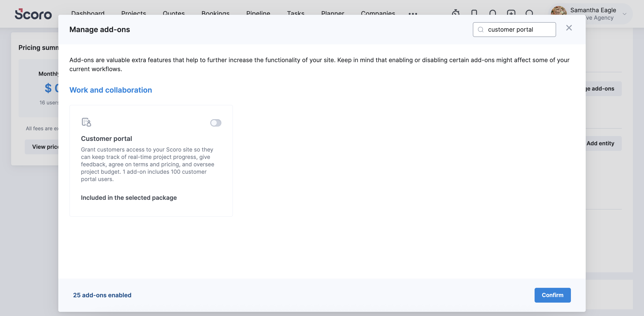Click the Samantha Eagle user name
The width and height of the screenshot is (644, 316).
click(593, 10)
